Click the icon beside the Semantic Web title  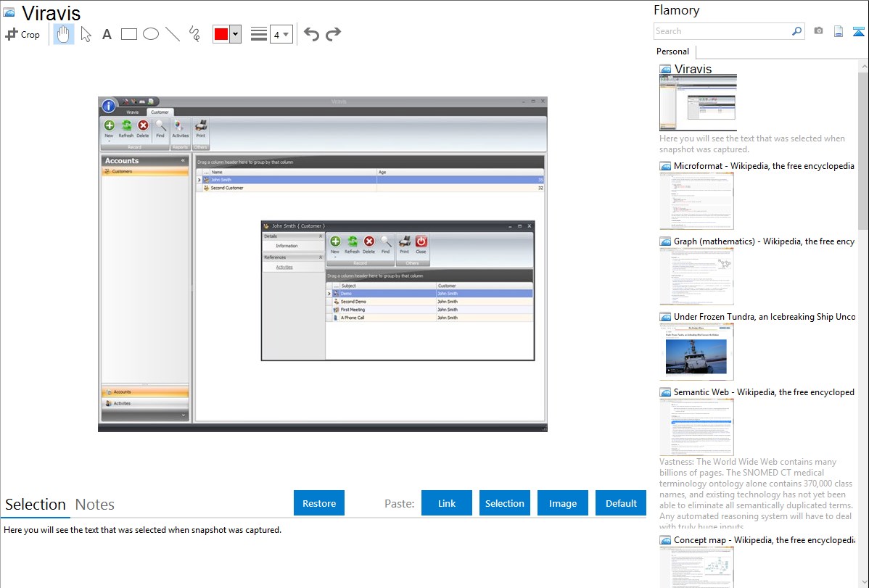coord(666,392)
